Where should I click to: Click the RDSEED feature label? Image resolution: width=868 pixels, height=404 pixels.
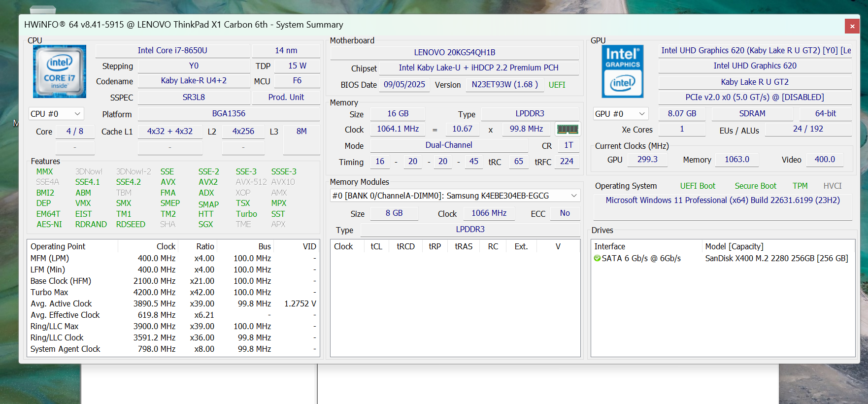(131, 224)
